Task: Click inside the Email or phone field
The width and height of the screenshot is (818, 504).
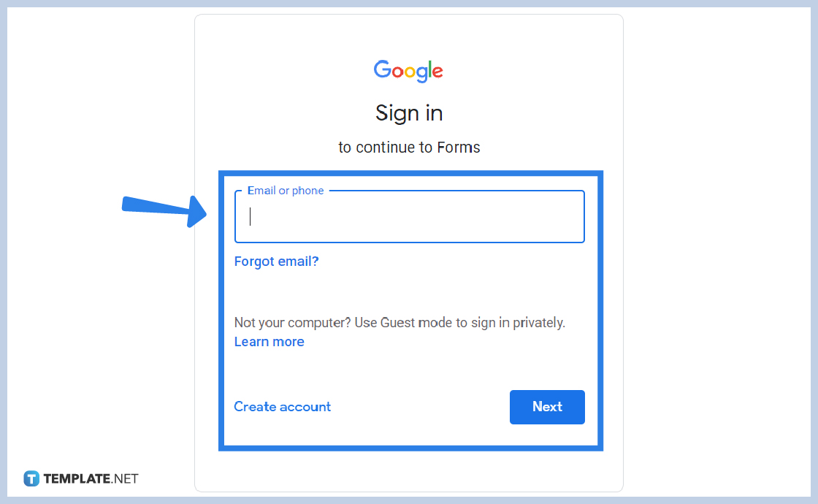Action: pyautogui.click(x=409, y=216)
